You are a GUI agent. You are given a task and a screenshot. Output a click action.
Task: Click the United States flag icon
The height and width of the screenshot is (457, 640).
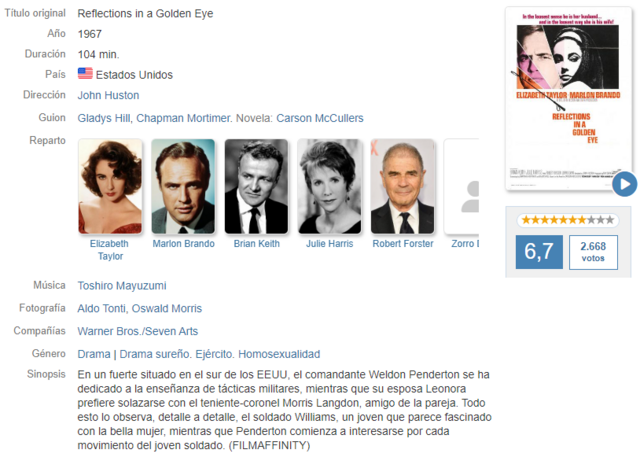tap(85, 73)
